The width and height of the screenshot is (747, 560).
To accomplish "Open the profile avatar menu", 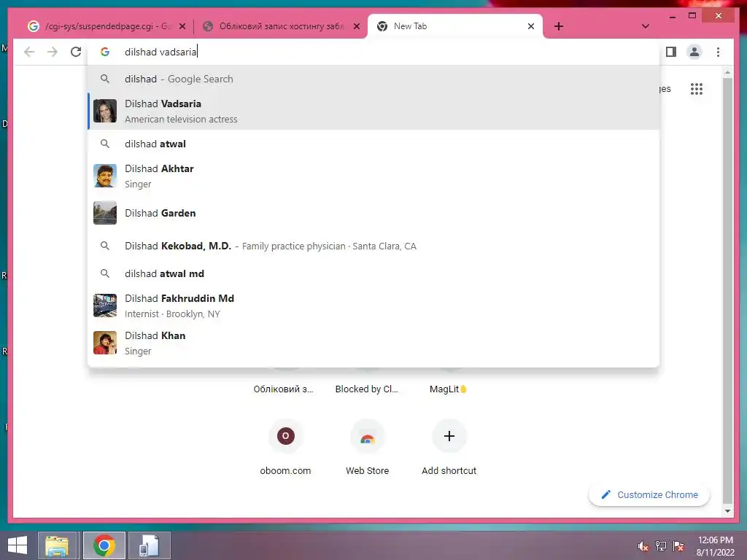I will tap(694, 52).
